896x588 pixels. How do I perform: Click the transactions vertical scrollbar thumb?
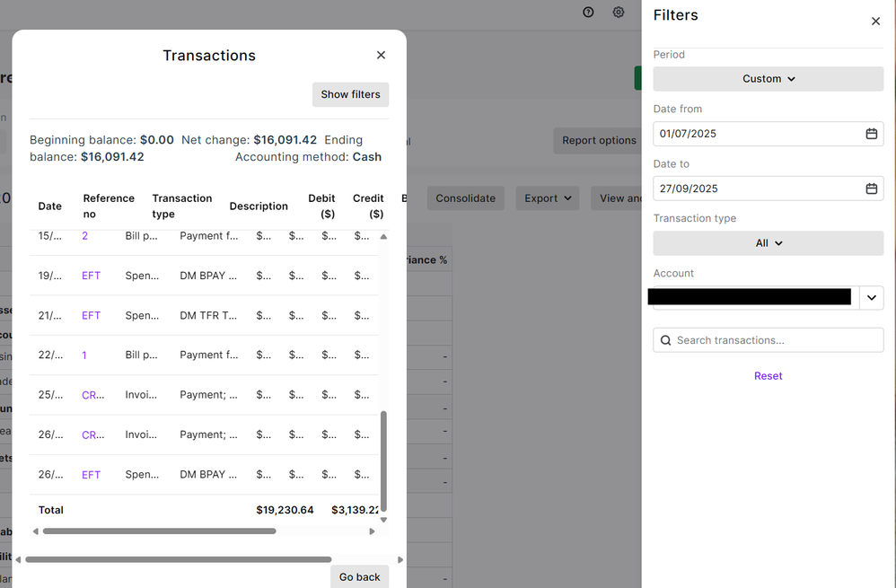tap(384, 461)
